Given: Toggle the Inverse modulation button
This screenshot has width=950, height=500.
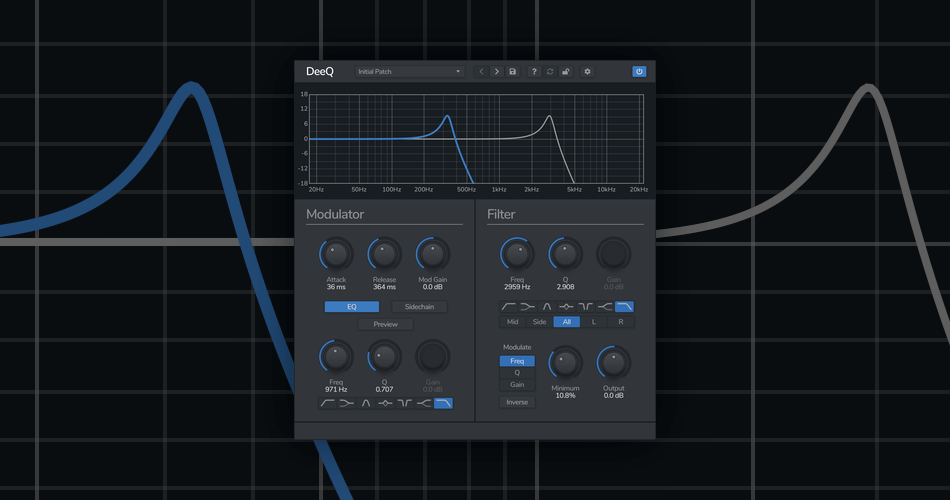Looking at the screenshot, I should click(x=517, y=402).
